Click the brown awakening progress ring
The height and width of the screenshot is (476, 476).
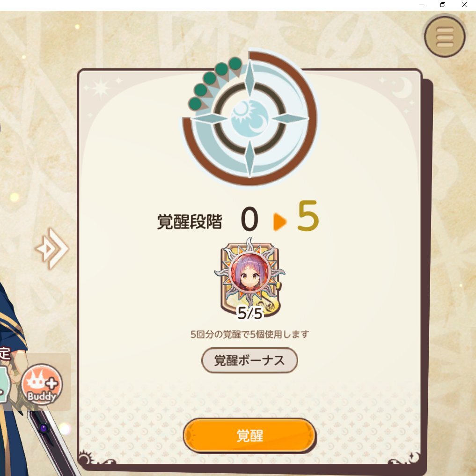click(311, 118)
